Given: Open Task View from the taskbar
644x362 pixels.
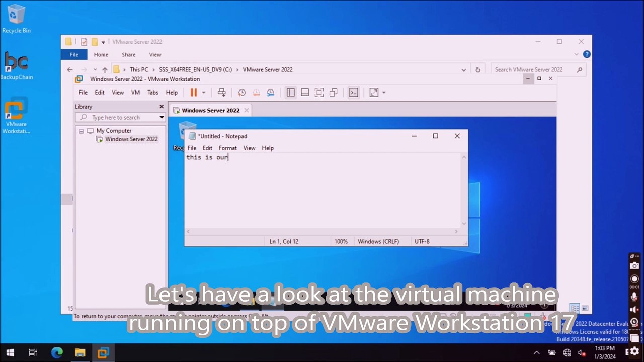Looking at the screenshot, I should 33,352.
